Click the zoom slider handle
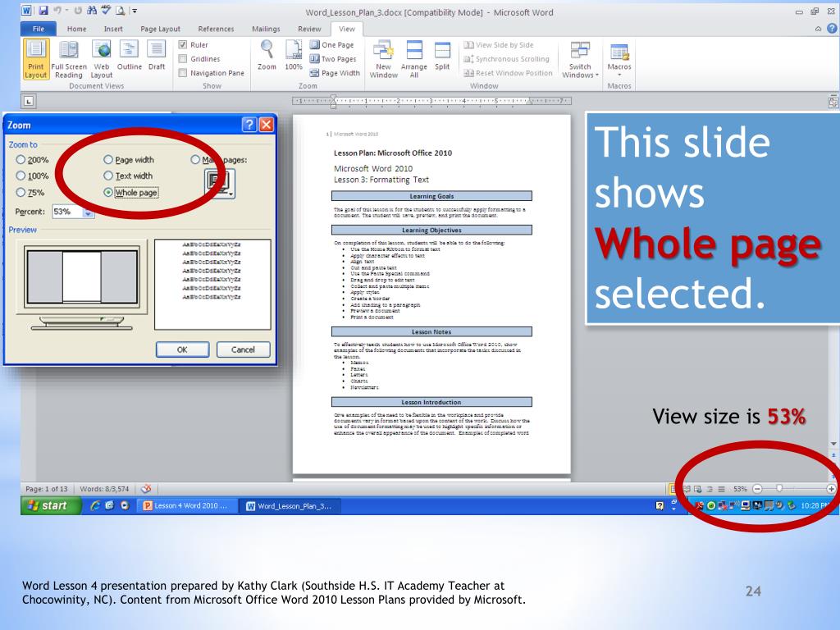Image resolution: width=840 pixels, height=630 pixels. point(779,489)
